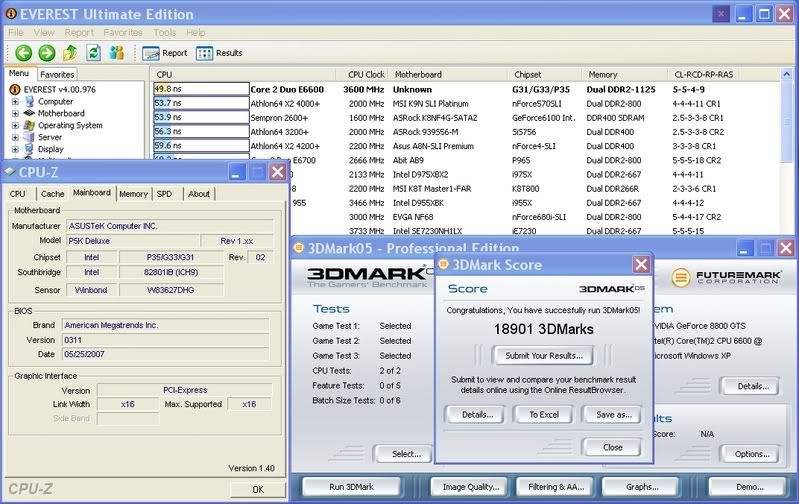Switch to the Favorites tab in EVEREST sidebar

[x=57, y=74]
